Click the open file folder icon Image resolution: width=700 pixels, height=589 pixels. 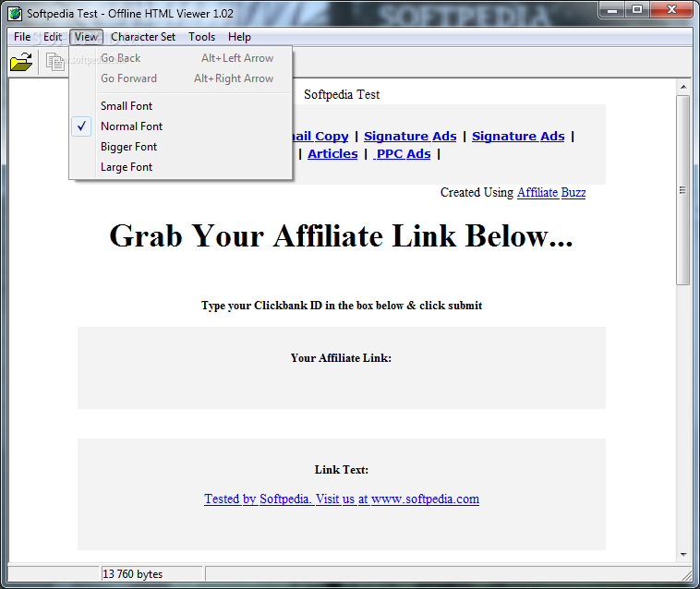(x=21, y=62)
